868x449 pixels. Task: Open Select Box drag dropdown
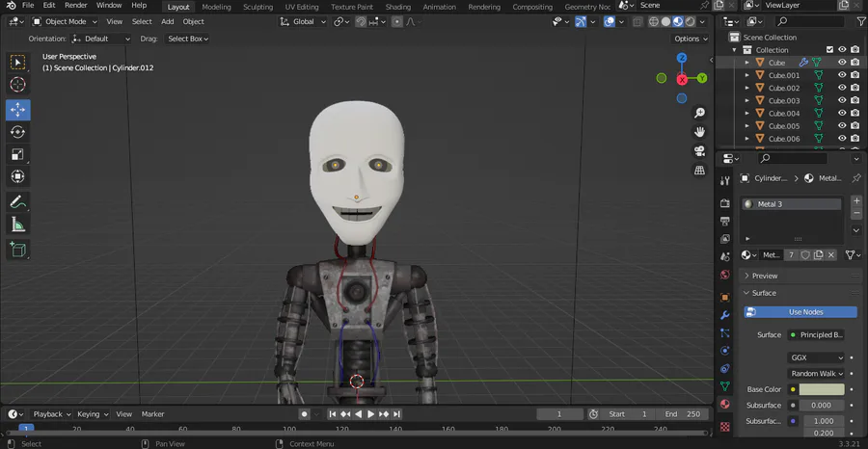pyautogui.click(x=186, y=39)
